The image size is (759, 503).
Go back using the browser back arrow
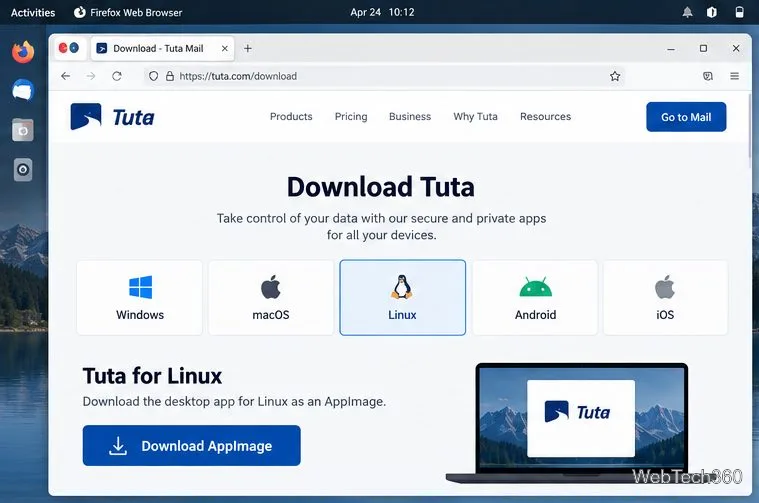(x=66, y=76)
